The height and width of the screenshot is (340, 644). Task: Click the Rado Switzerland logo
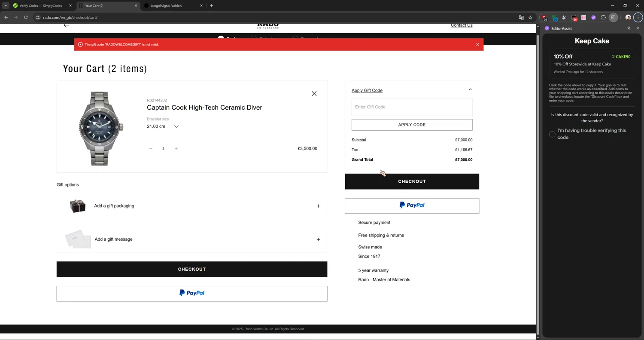268,26
